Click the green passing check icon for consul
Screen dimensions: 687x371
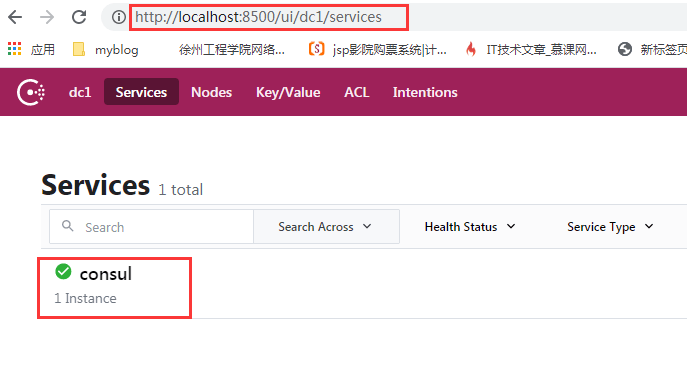(x=64, y=272)
